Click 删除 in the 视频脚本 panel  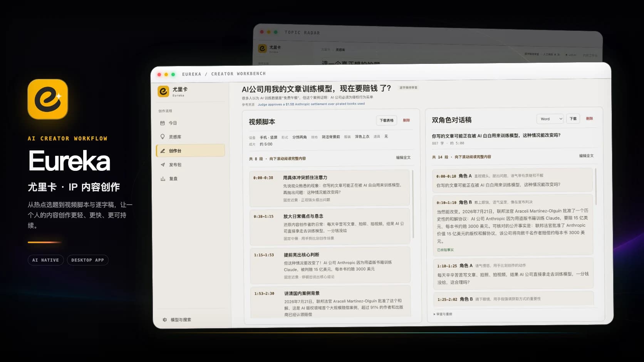coord(406,120)
